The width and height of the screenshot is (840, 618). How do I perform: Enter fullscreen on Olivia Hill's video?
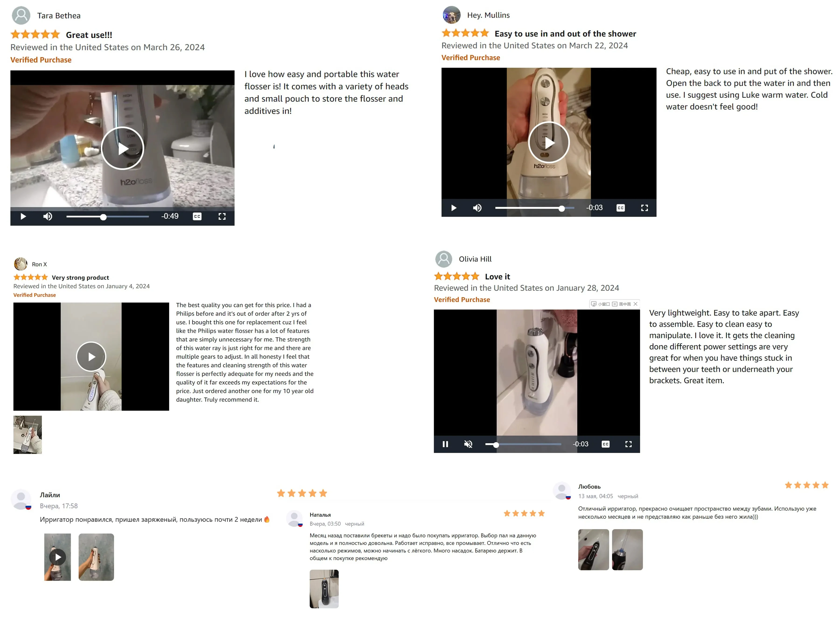tap(628, 444)
